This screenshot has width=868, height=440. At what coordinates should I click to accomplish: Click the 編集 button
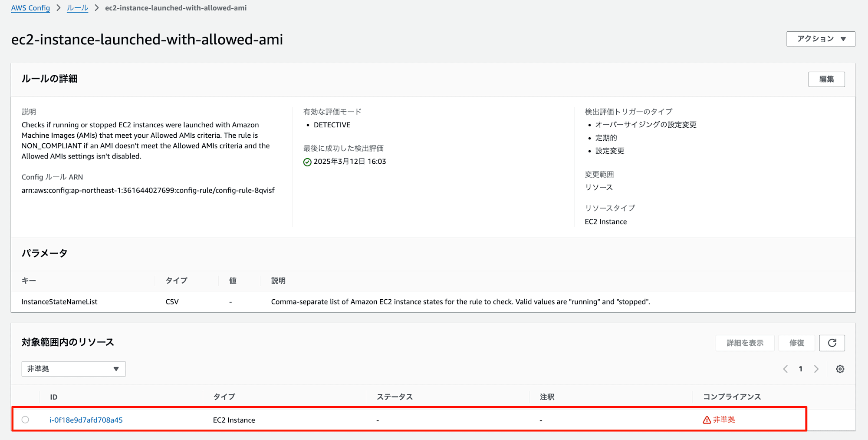pos(826,79)
